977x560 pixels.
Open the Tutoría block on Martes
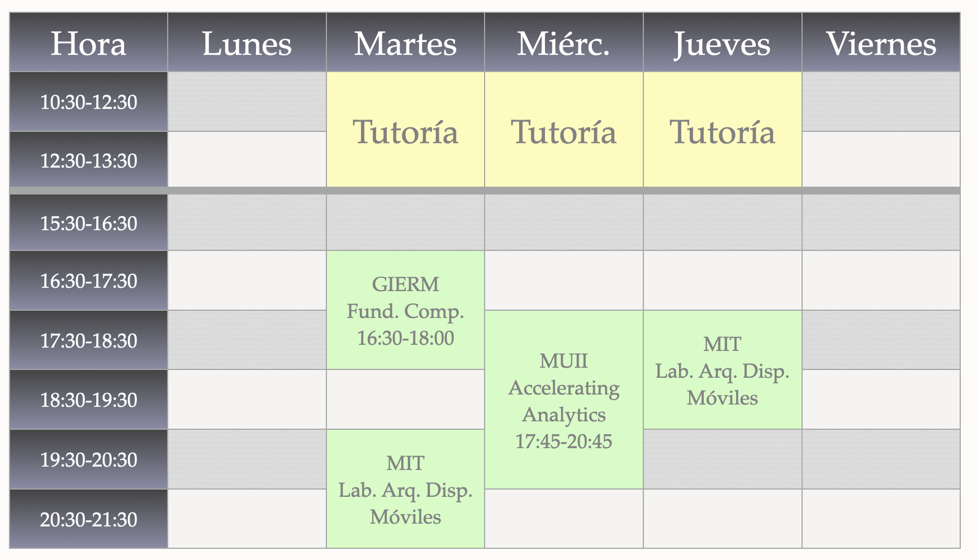pyautogui.click(x=405, y=130)
